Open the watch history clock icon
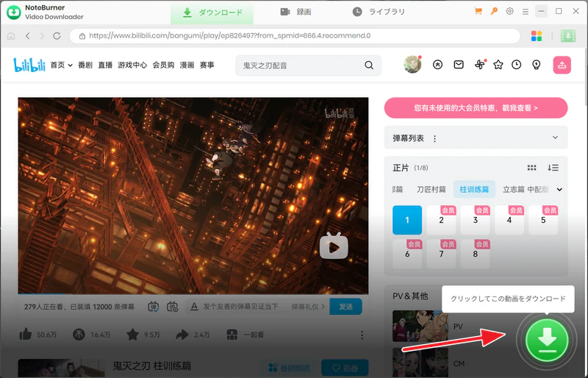Viewport: 588px width, 378px height. pyautogui.click(x=517, y=65)
